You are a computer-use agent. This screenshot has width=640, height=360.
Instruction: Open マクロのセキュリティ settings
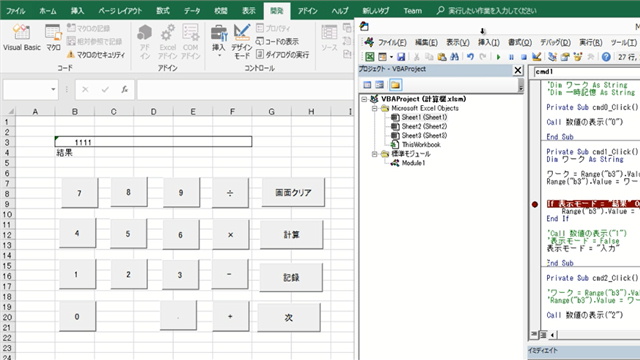click(x=96, y=54)
